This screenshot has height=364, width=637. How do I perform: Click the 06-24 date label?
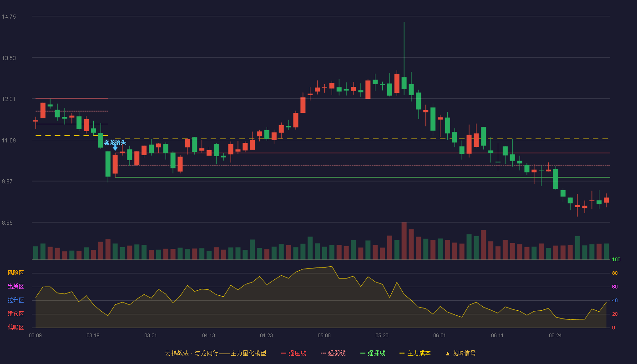pos(556,335)
